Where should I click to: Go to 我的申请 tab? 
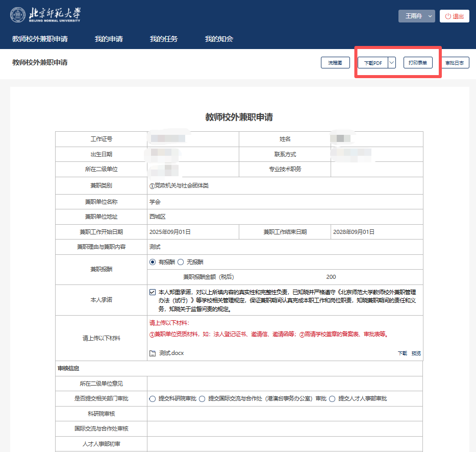tap(109, 39)
